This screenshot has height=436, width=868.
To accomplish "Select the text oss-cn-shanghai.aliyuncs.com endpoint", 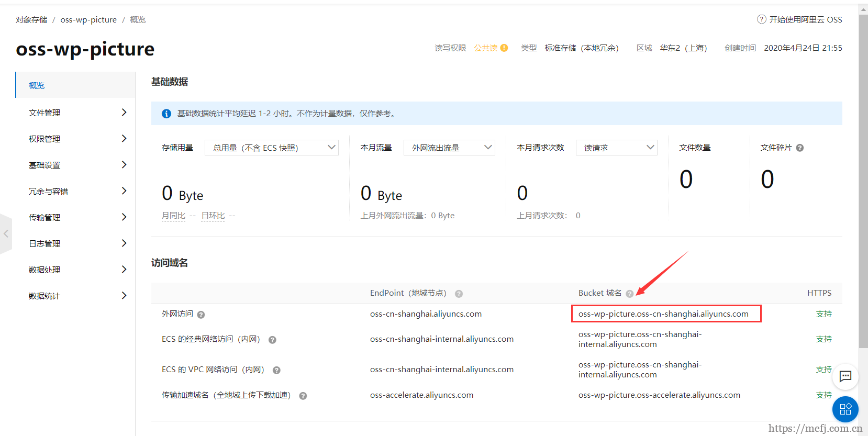I will [426, 314].
